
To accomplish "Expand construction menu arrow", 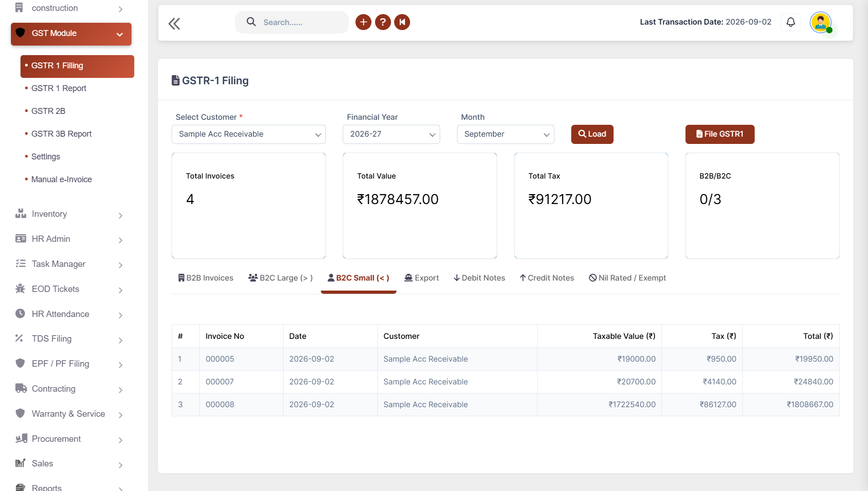I will tap(121, 9).
